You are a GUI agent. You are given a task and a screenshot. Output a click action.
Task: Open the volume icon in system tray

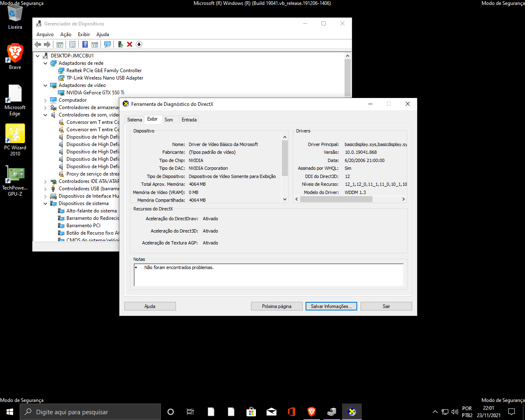pos(454,412)
